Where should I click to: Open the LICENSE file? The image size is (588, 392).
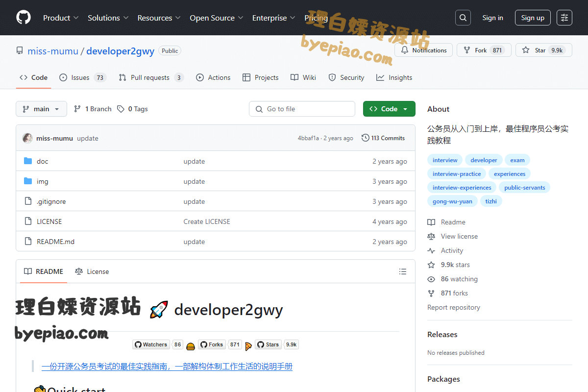pyautogui.click(x=49, y=221)
